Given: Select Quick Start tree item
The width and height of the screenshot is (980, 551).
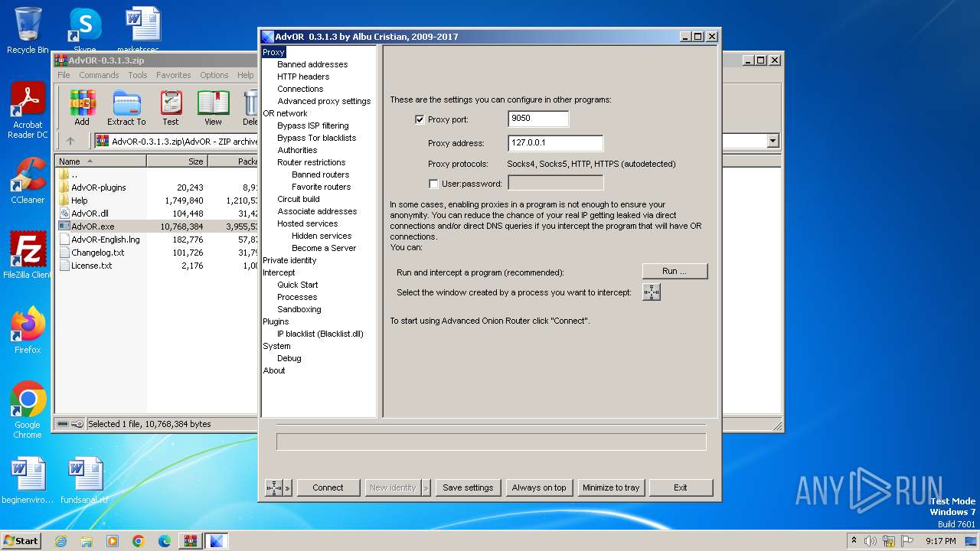Looking at the screenshot, I should (x=298, y=285).
